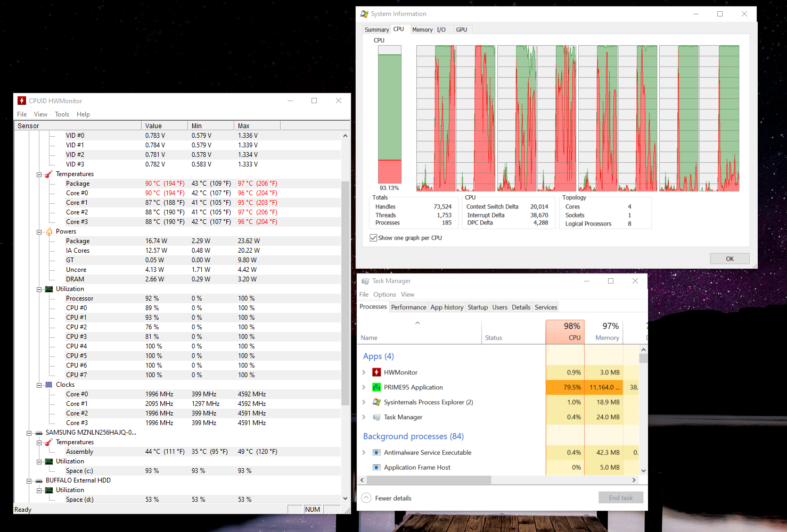Collapse the BUFFALO External HDD node
Image resolution: width=787 pixels, height=532 pixels.
click(29, 481)
